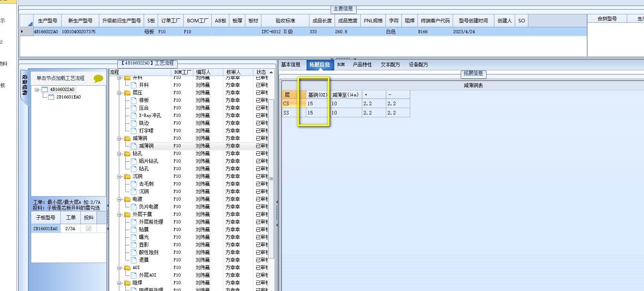This screenshot has height=291, width=644.
Task: Click the scroll-up arrow of process list
Action: (271, 72)
